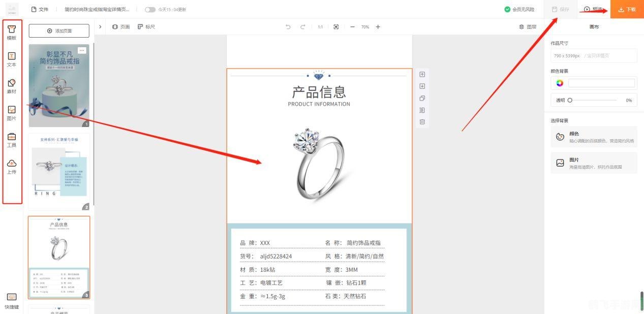Expand the zoom level 70% dropdown
Viewport: 644px width, 314px height.
(x=364, y=26)
